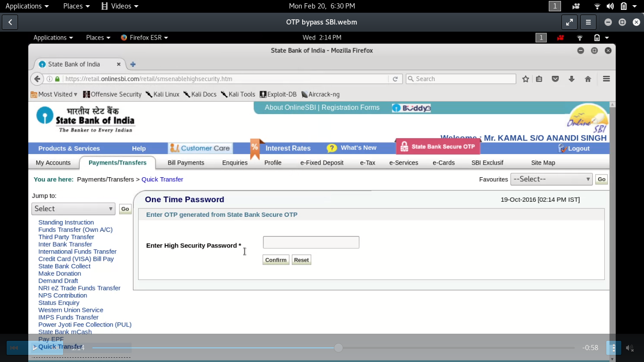Click the previous track button in playback bar
The width and height of the screenshot is (644, 362).
pos(14,348)
